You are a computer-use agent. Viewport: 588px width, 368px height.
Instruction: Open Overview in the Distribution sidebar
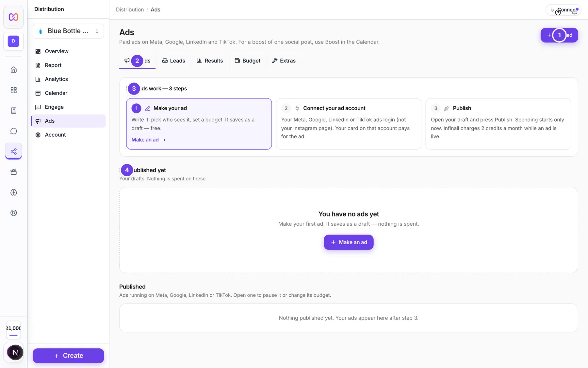pos(68,51)
